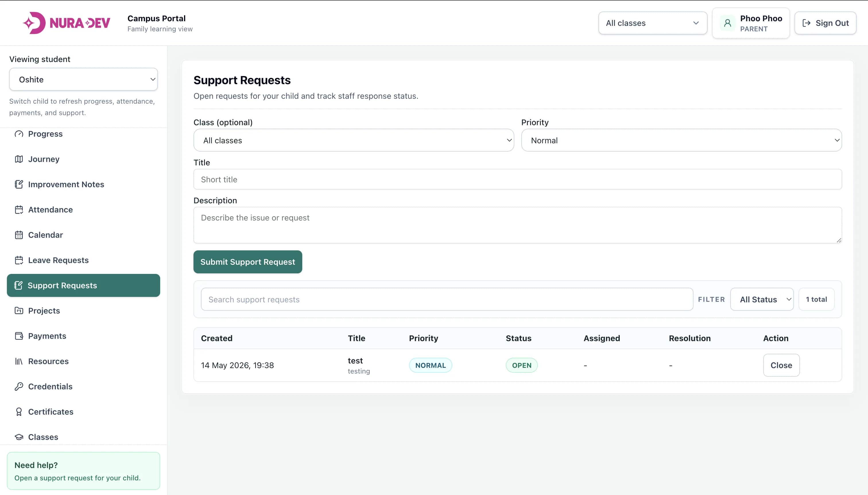Click the Payments wallet icon
The image size is (868, 495).
(19, 336)
